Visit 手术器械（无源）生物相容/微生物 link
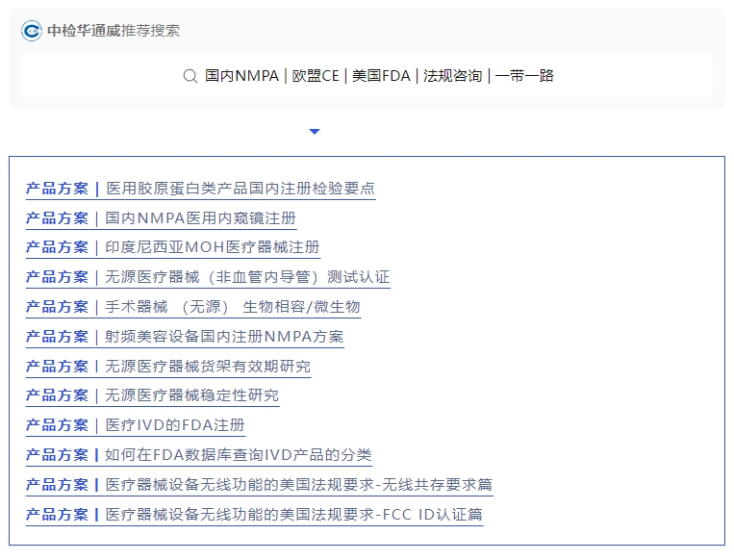 click(232, 307)
